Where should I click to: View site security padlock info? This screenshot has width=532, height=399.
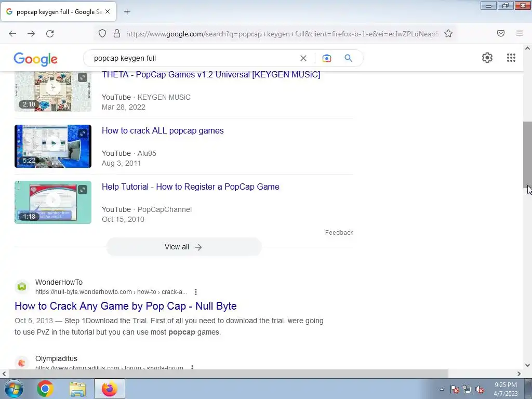point(117,34)
